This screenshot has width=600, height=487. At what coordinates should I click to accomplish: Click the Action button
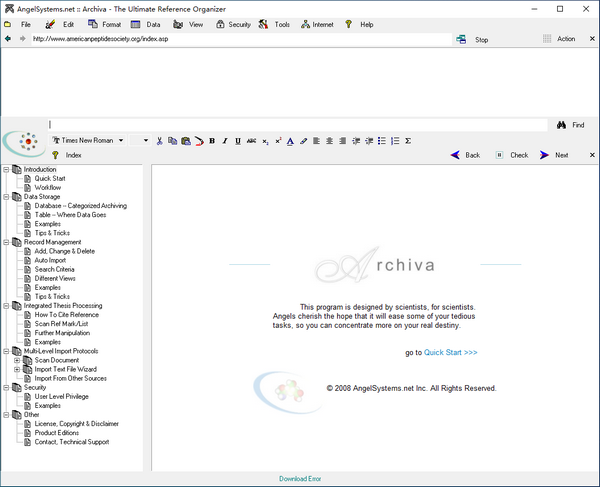tap(559, 39)
